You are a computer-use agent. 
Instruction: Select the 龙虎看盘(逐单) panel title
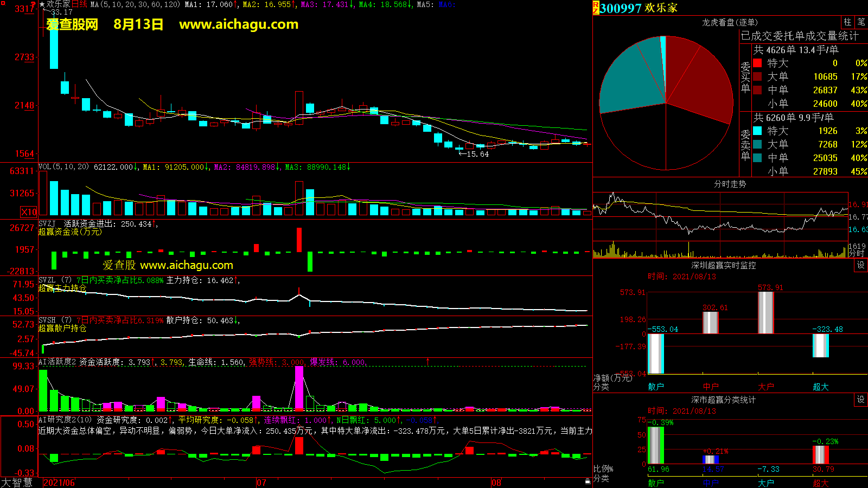click(730, 22)
